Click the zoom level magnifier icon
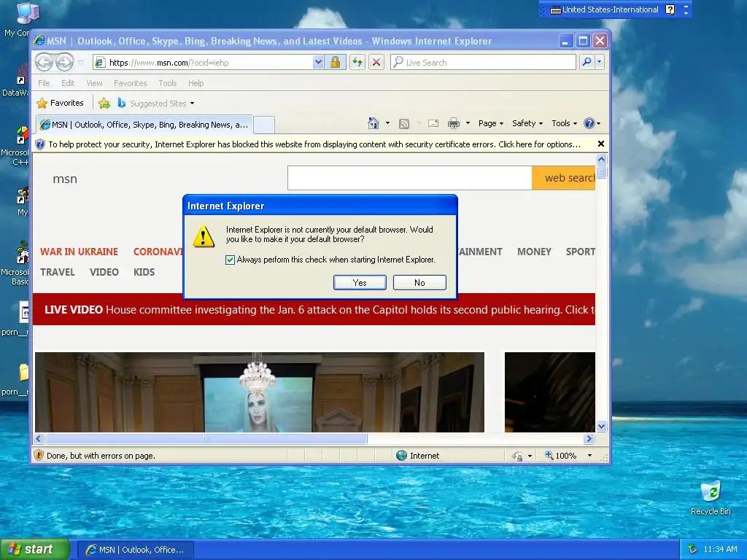Image resolution: width=747 pixels, height=560 pixels. point(549,455)
